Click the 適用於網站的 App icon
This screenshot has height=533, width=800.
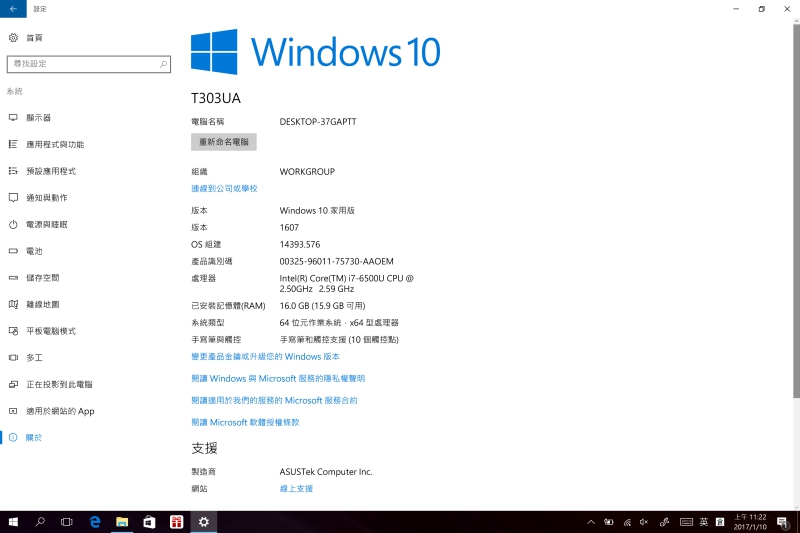tap(13, 411)
